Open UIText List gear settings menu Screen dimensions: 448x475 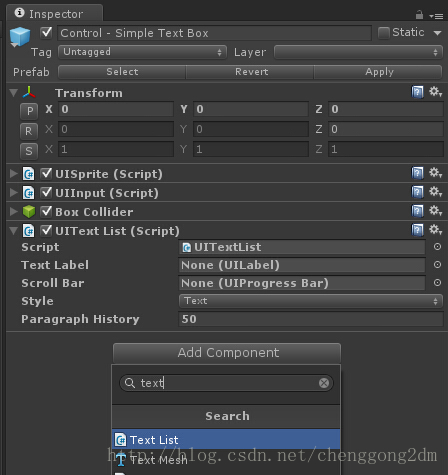435,230
